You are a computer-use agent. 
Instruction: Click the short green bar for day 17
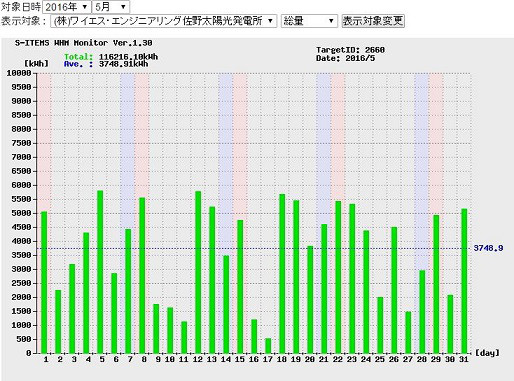click(x=268, y=346)
